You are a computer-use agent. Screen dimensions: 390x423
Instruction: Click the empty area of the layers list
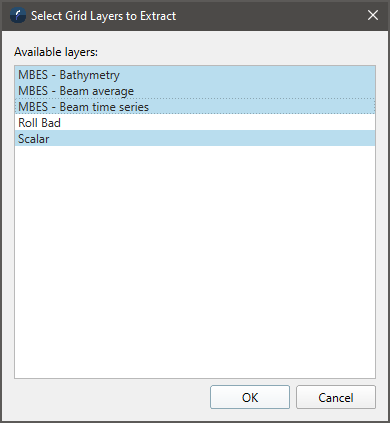click(195, 262)
